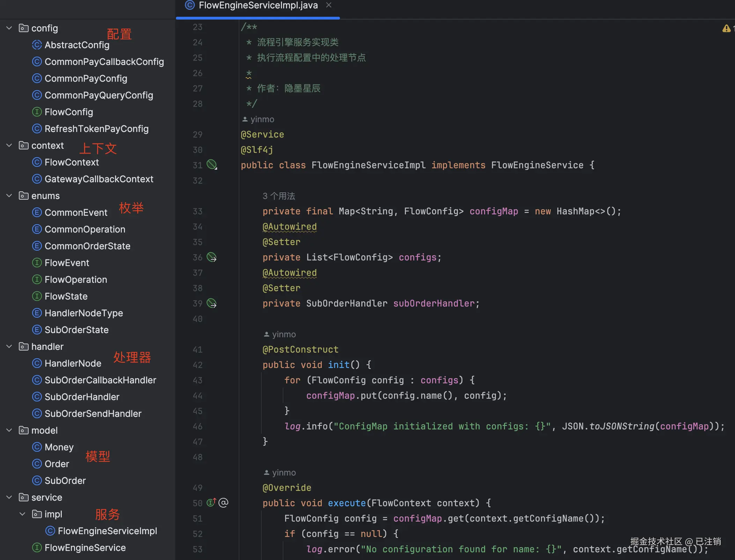
Task: Click the autowired gutter icon for configs field
Action: point(211,257)
